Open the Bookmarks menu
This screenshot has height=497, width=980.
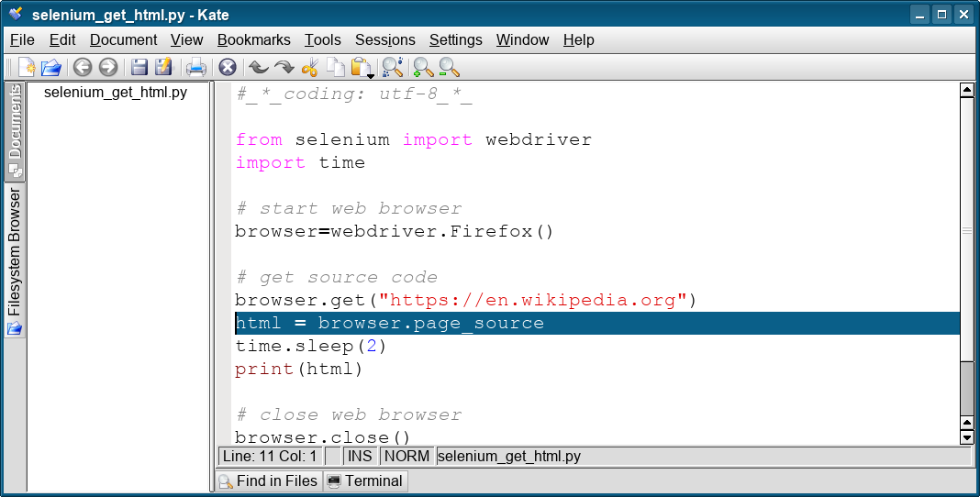(254, 40)
